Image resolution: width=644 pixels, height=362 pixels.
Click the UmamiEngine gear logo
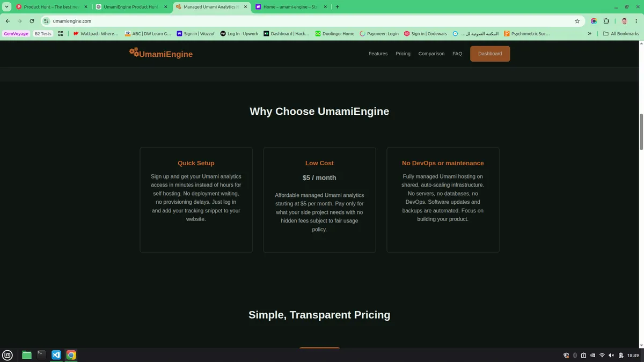point(134,52)
